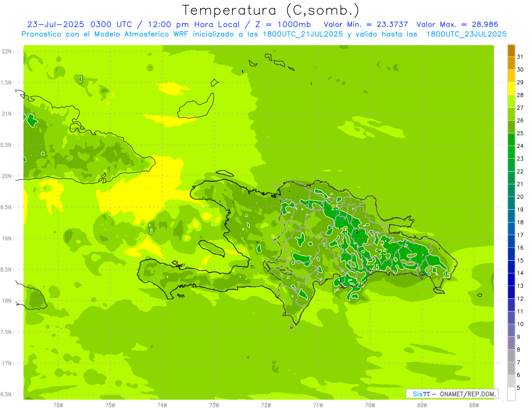Click the orange legend swatch between 29 and 30
Screen dimensions: 532x411
(x=511, y=76)
